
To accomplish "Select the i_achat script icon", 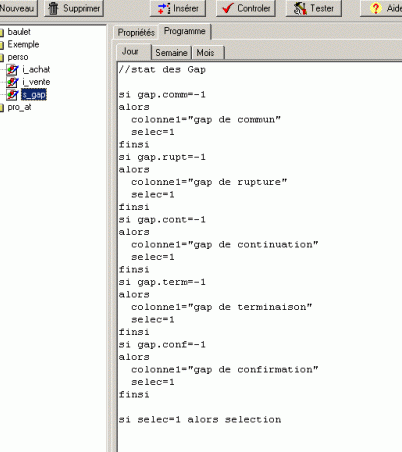I will (13, 70).
